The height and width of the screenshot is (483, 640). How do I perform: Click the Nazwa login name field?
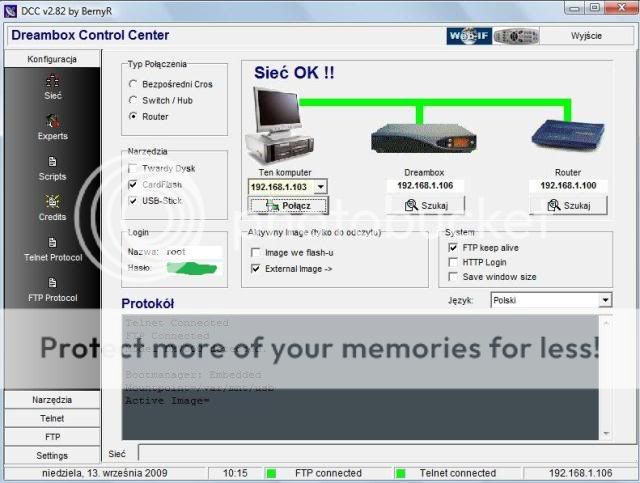(194, 252)
